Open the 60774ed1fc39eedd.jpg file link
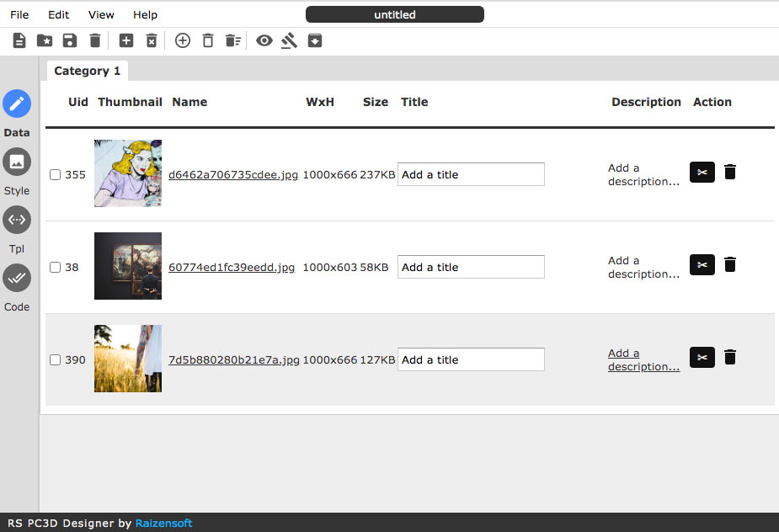779x532 pixels. coord(232,268)
